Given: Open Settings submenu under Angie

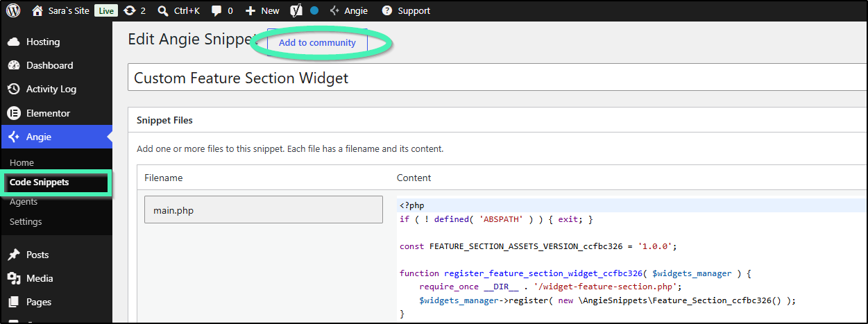Looking at the screenshot, I should point(26,222).
